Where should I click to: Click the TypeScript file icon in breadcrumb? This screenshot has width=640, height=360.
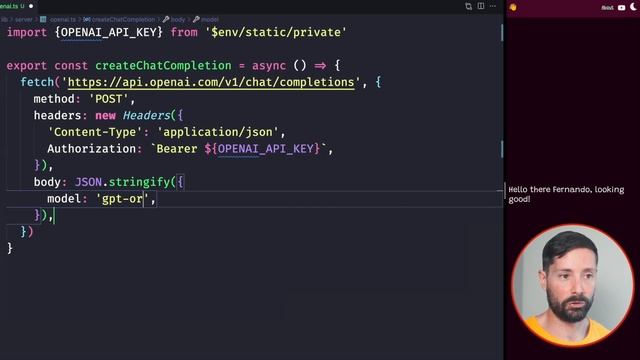click(x=43, y=19)
